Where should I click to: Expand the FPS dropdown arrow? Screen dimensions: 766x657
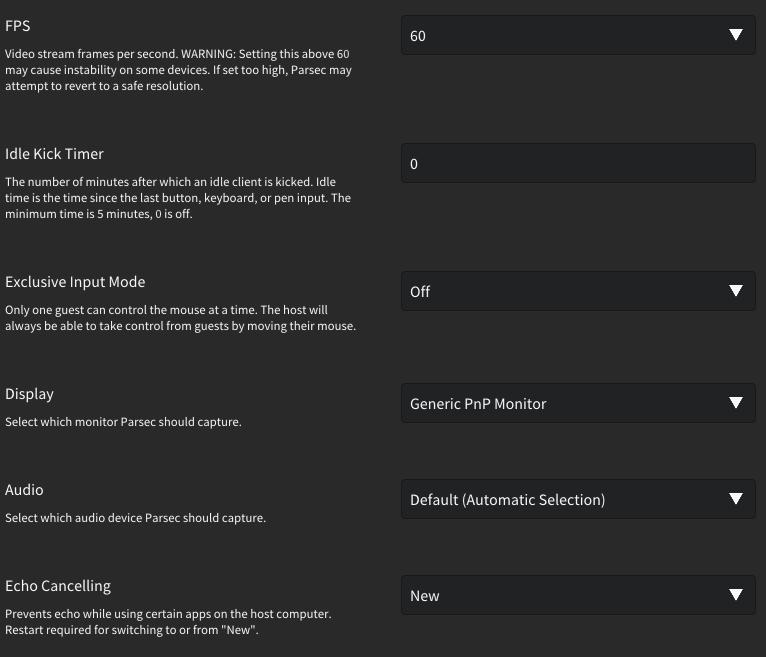(x=736, y=35)
